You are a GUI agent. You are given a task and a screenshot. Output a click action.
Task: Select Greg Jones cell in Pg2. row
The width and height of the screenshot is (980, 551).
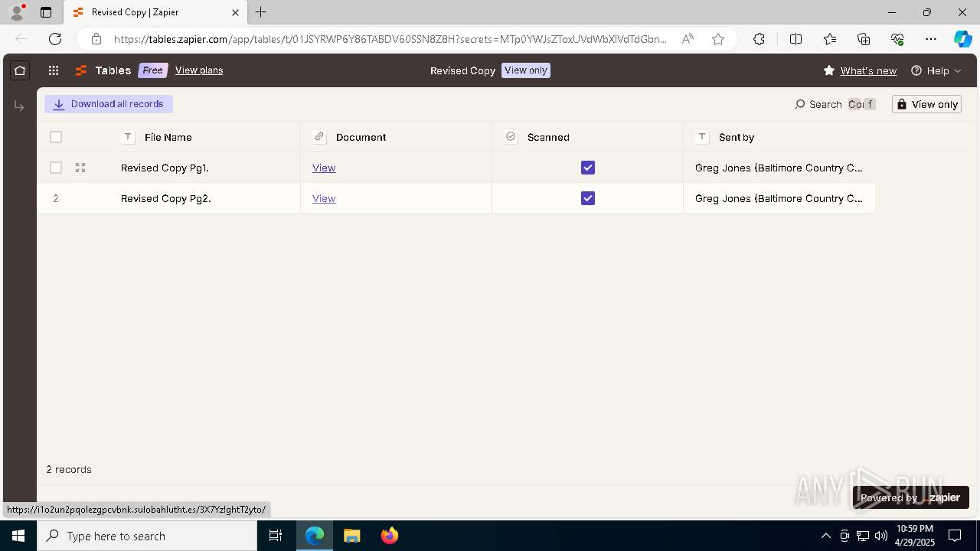point(779,198)
